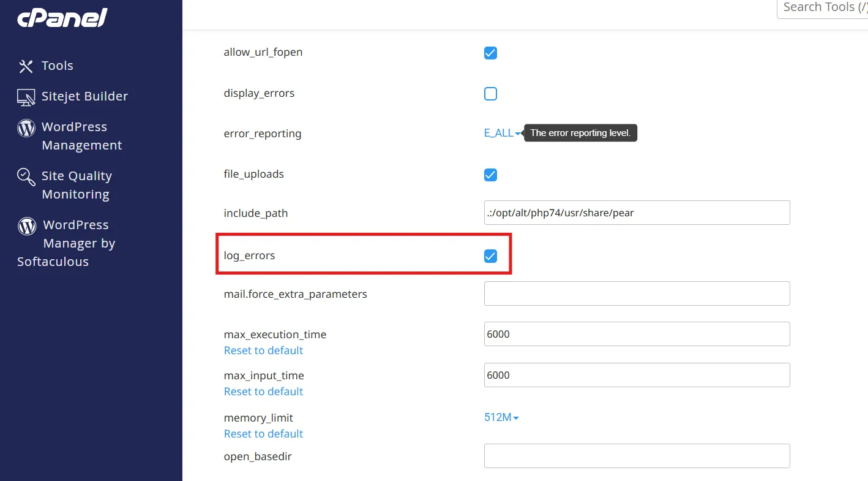868x481 pixels.
Task: Toggle the file_uploads checkbox
Action: point(490,175)
